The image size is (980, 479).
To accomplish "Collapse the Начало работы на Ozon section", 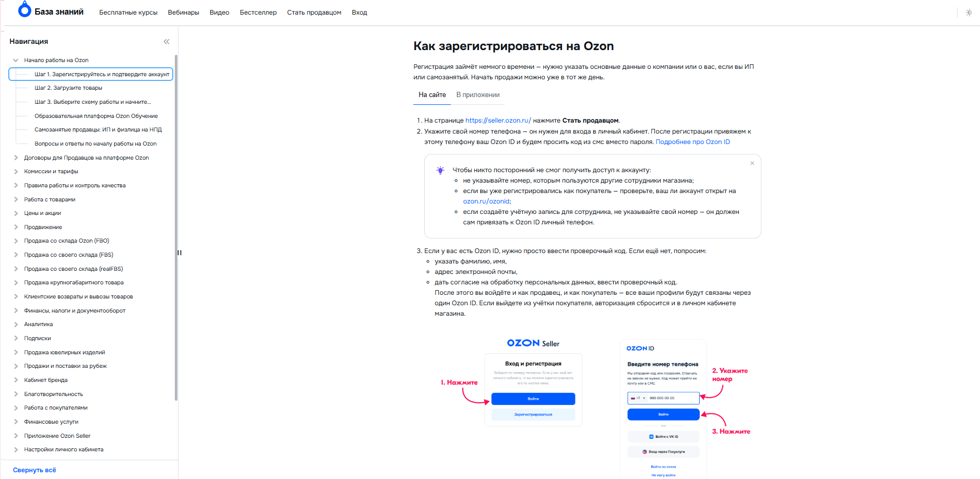I will point(16,61).
